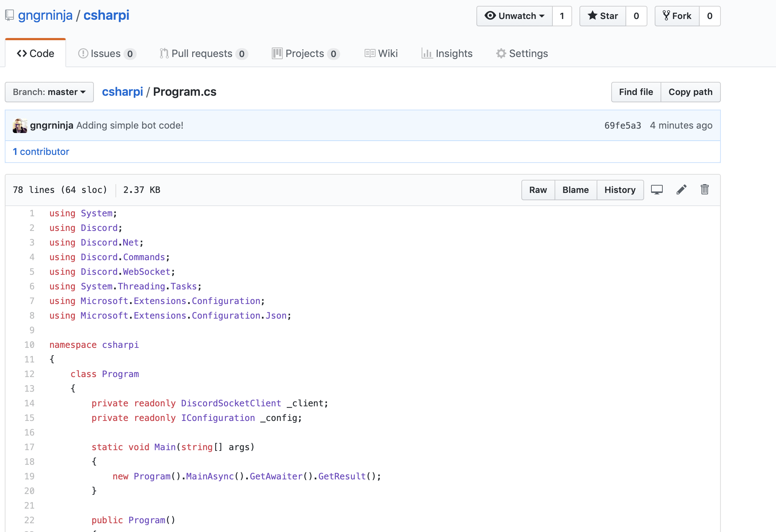The width and height of the screenshot is (776, 532).
Task: Star this repository
Action: 603,16
